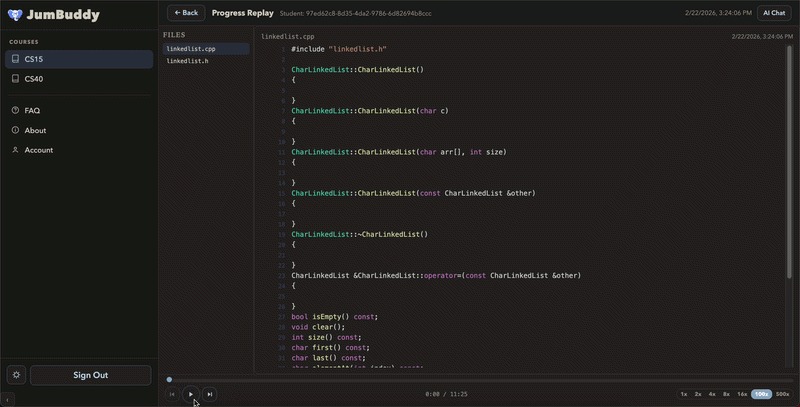Click the code editor vertical scrollbar
Image resolution: width=800 pixels, height=407 pixels.
(x=790, y=162)
